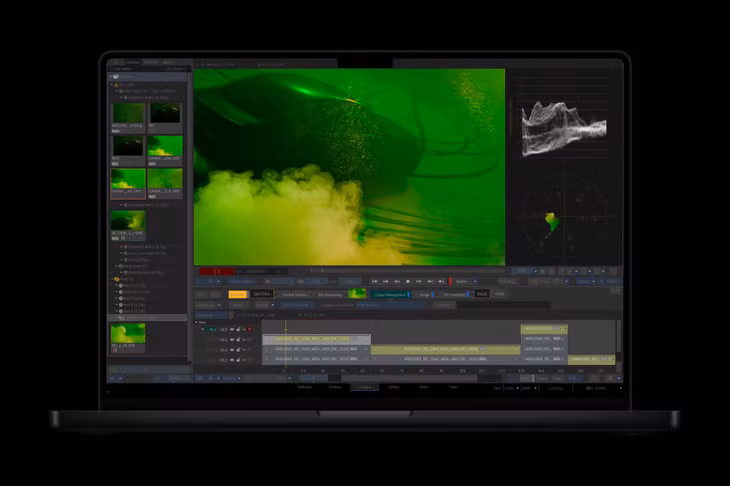Switch to the Batch tab

click(424, 387)
